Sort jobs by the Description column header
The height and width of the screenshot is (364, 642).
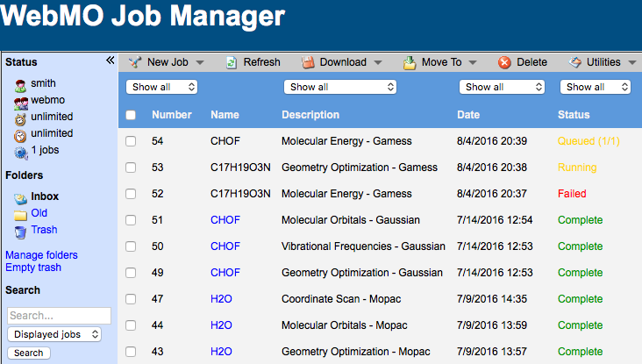pos(310,115)
